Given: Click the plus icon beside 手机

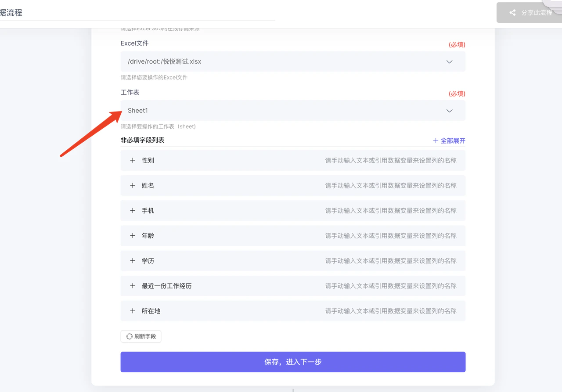Looking at the screenshot, I should 133,211.
